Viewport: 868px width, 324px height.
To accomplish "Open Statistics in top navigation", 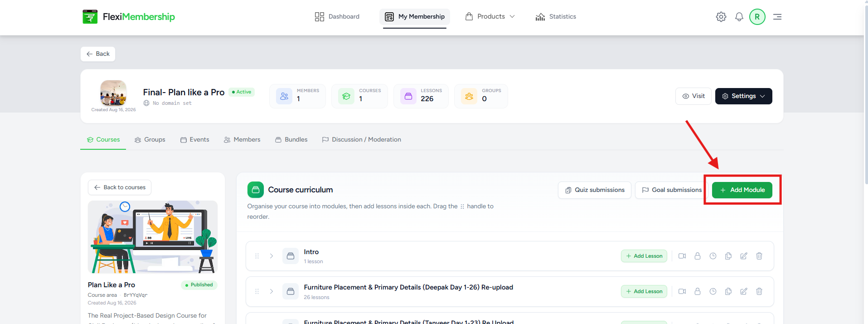I will coord(556,17).
